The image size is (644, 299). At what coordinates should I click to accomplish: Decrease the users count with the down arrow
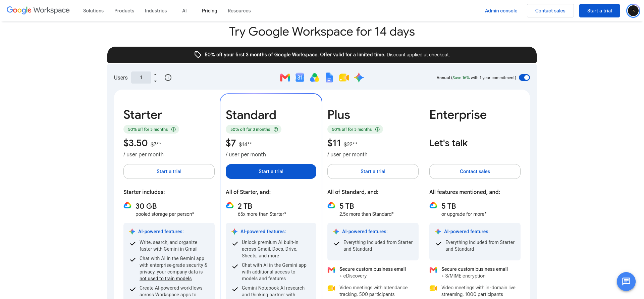[155, 81]
